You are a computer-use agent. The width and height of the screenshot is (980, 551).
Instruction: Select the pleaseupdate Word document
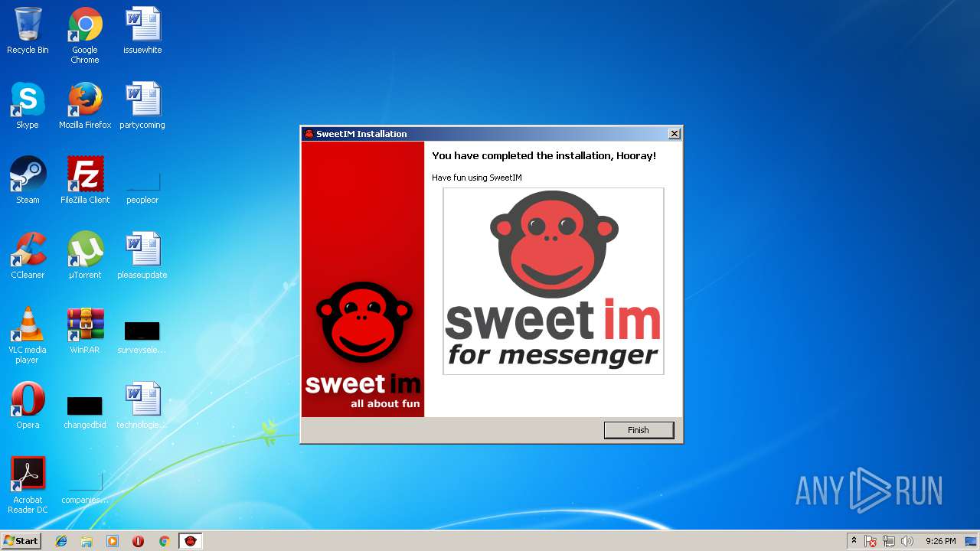point(142,256)
